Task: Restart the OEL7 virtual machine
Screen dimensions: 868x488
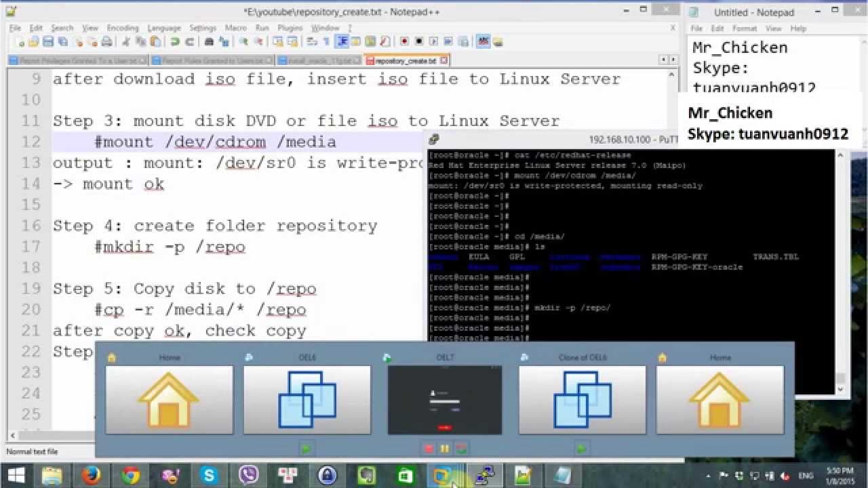Action: (461, 448)
